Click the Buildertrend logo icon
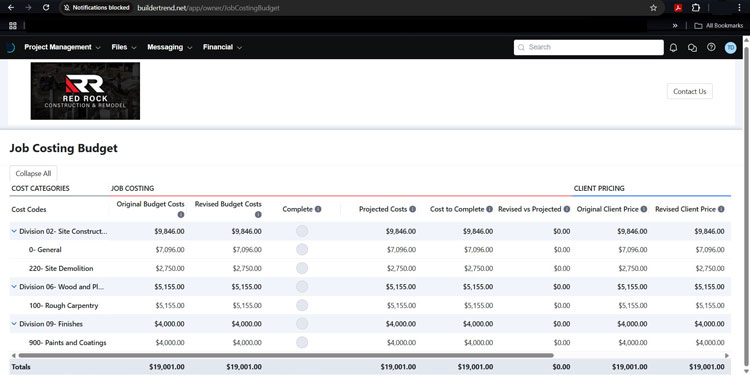Screen dimensions: 750x375 11,47
